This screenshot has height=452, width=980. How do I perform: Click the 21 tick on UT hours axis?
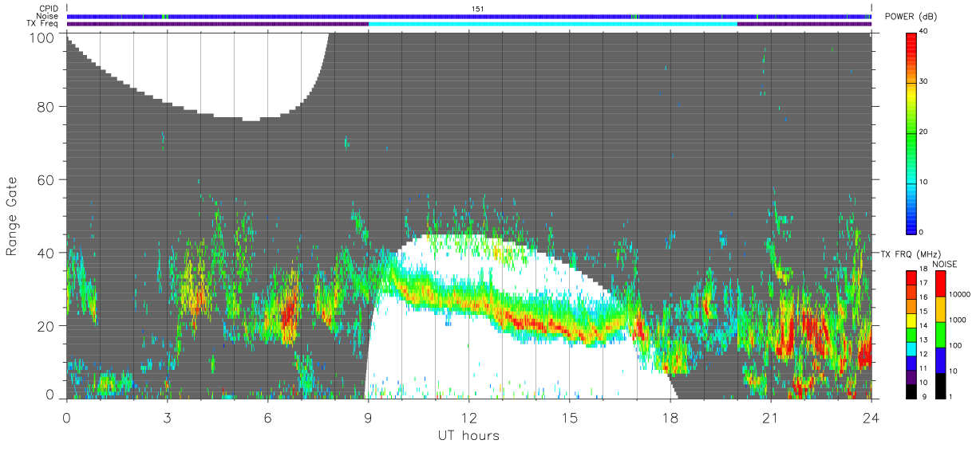[x=770, y=418]
